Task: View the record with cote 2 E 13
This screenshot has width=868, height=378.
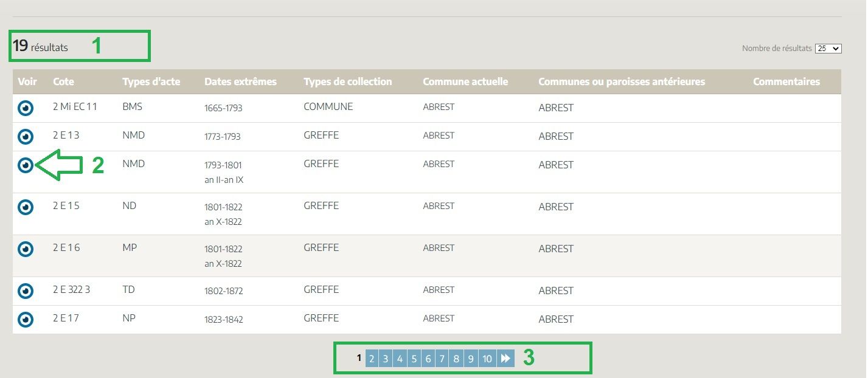Action: pos(25,137)
